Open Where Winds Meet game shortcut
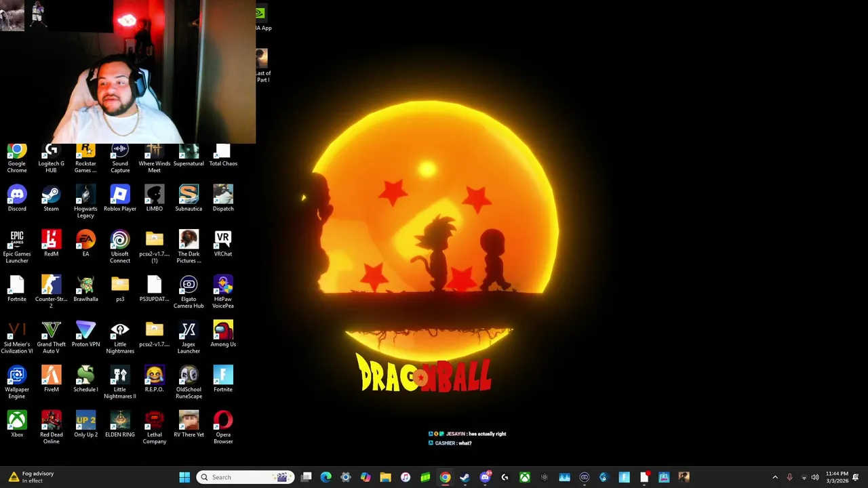 point(155,158)
